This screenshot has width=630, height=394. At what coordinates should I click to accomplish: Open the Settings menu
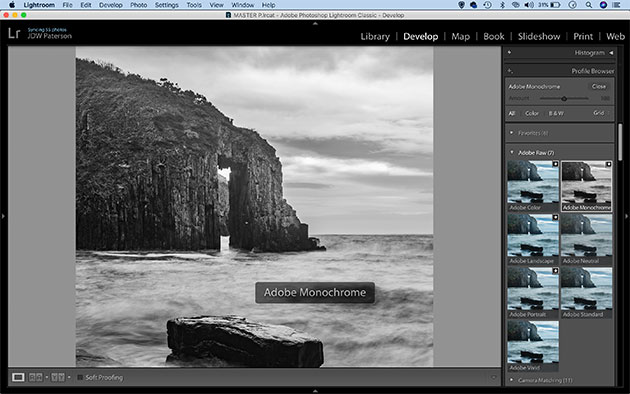click(x=166, y=5)
